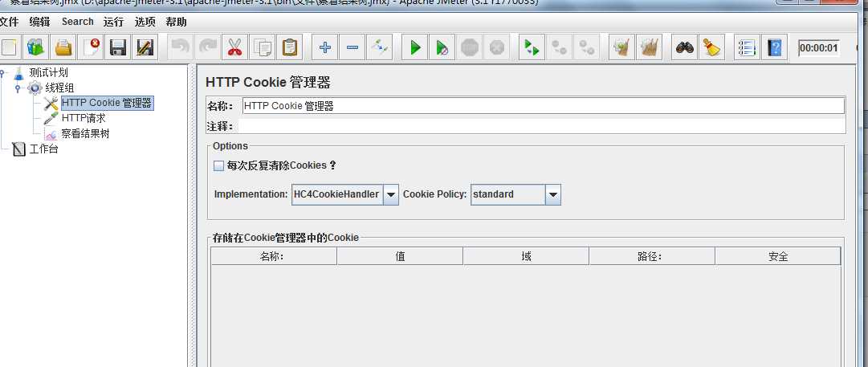Click the grey Stop icon
The image size is (868, 367).
(470, 47)
